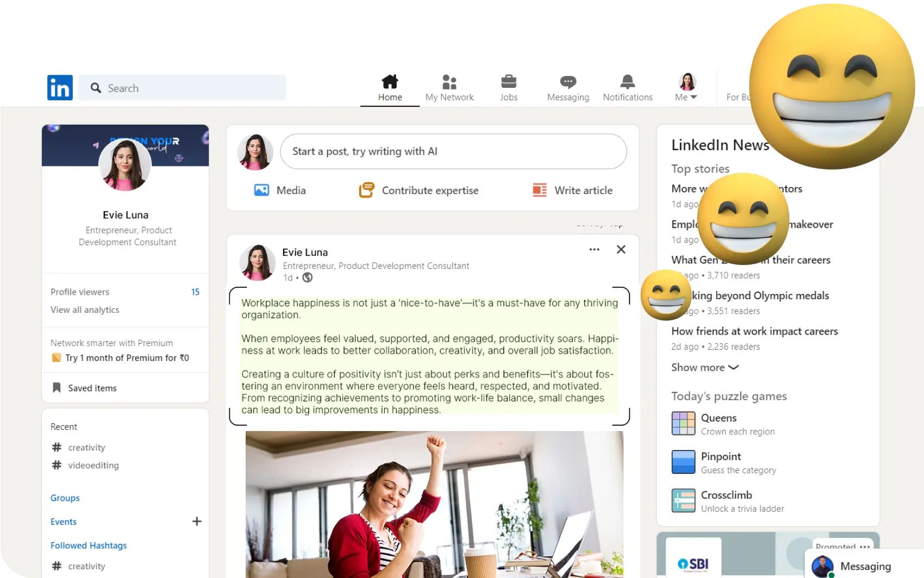Click Try 1 month of Premium link
Viewport: 924px width, 578px height.
126,358
